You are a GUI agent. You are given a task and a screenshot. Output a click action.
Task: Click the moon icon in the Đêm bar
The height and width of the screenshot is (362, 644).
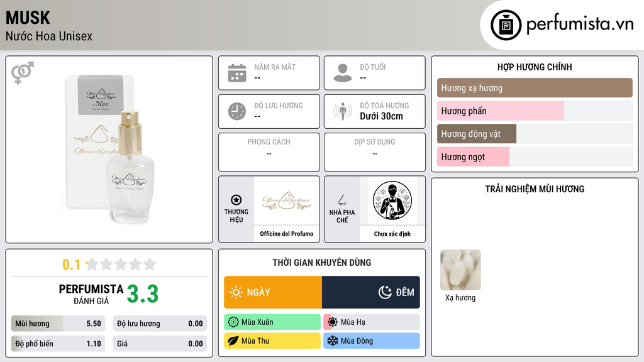tap(385, 292)
